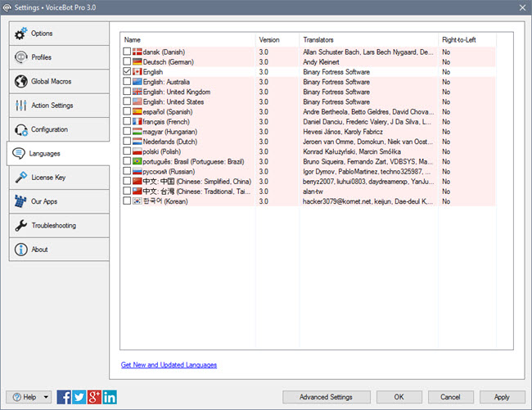Open the Google Plus social icon

tap(94, 397)
